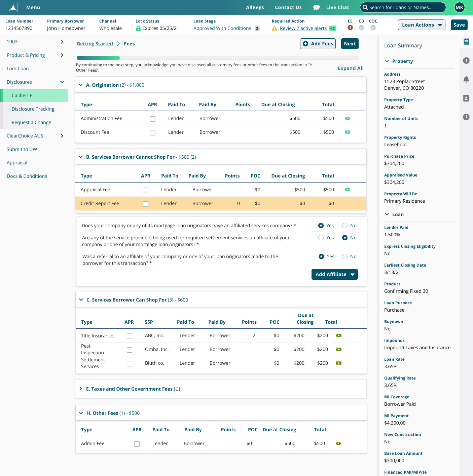The height and width of the screenshot is (476, 473).
Task: Select No for affiliated services company question
Action: (x=345, y=226)
